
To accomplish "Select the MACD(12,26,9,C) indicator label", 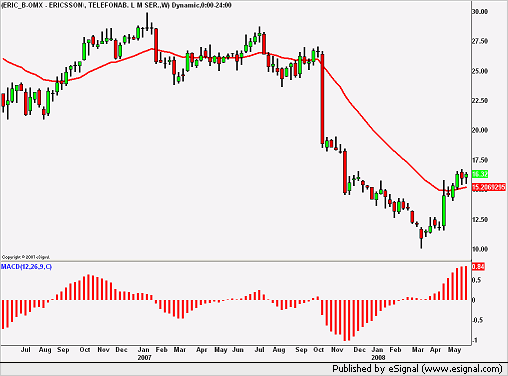I will (26, 267).
